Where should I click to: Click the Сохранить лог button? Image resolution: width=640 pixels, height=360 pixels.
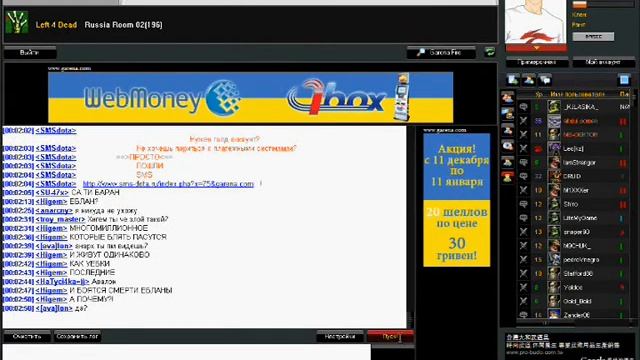(x=77, y=337)
